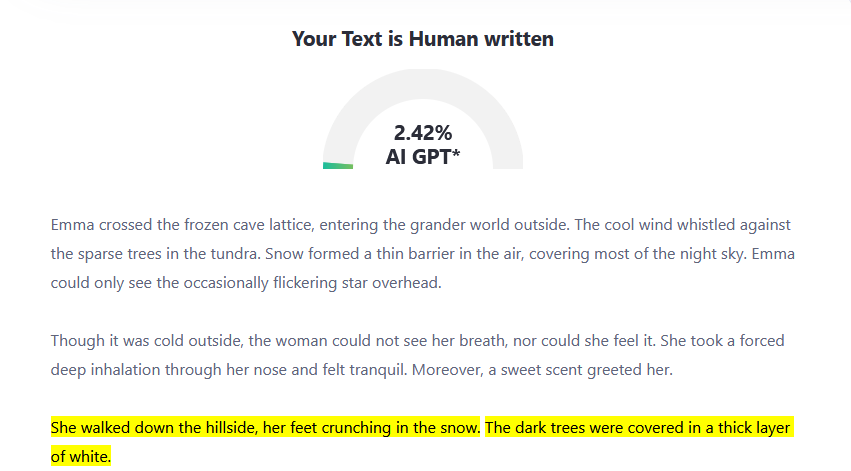
Task: Select the 2.42% score value
Action: [423, 133]
